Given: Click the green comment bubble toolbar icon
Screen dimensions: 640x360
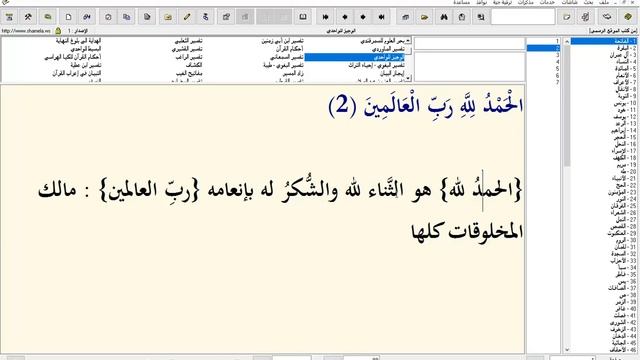Looking at the screenshot, I should (x=48, y=17).
